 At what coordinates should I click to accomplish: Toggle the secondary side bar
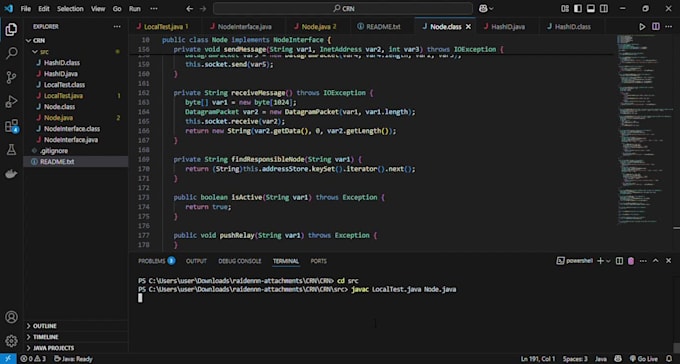[x=604, y=8]
